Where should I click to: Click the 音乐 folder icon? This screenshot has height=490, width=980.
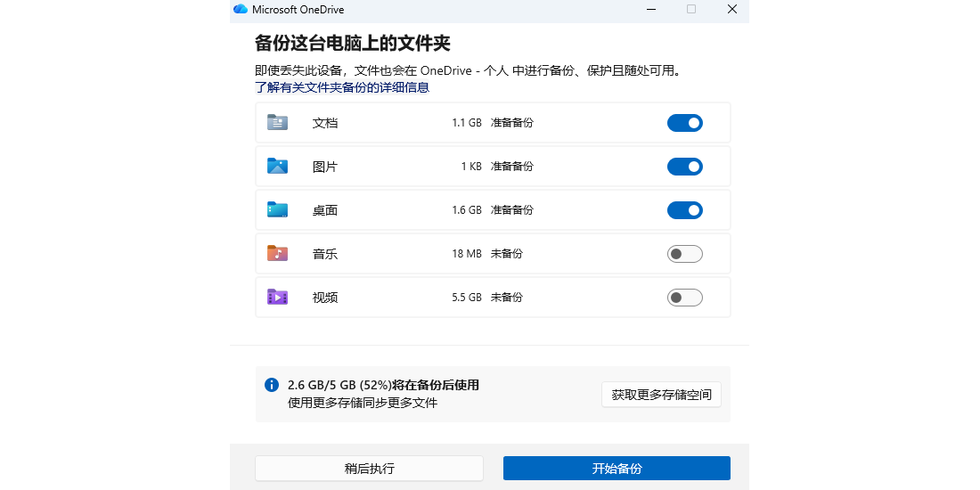point(277,254)
